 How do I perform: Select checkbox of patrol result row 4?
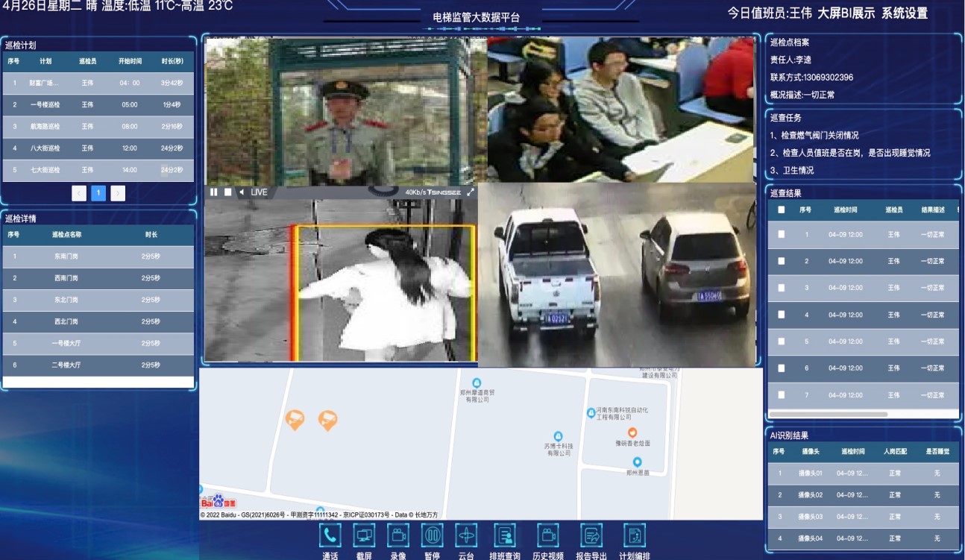(x=782, y=315)
